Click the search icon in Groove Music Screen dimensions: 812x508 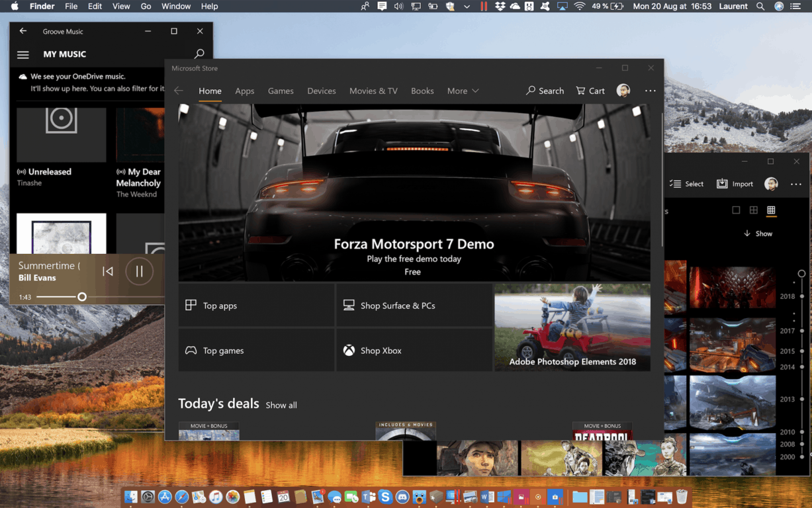(x=199, y=54)
